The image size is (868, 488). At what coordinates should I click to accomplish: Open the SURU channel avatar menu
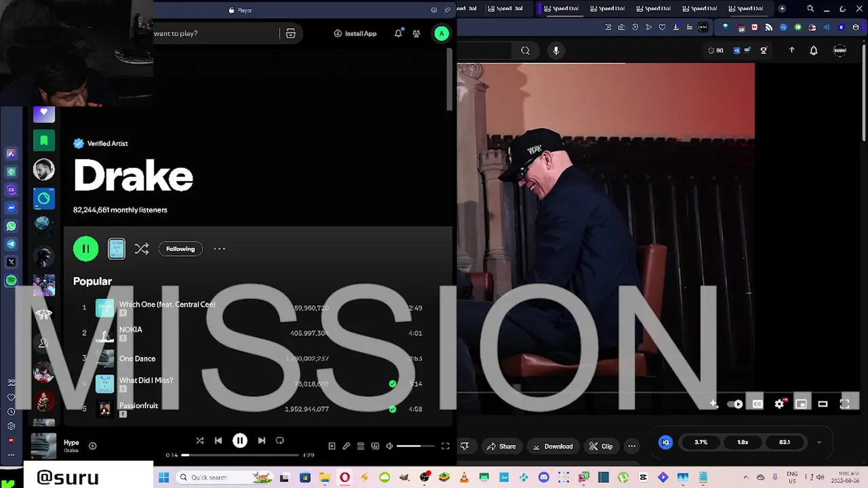pyautogui.click(x=840, y=50)
